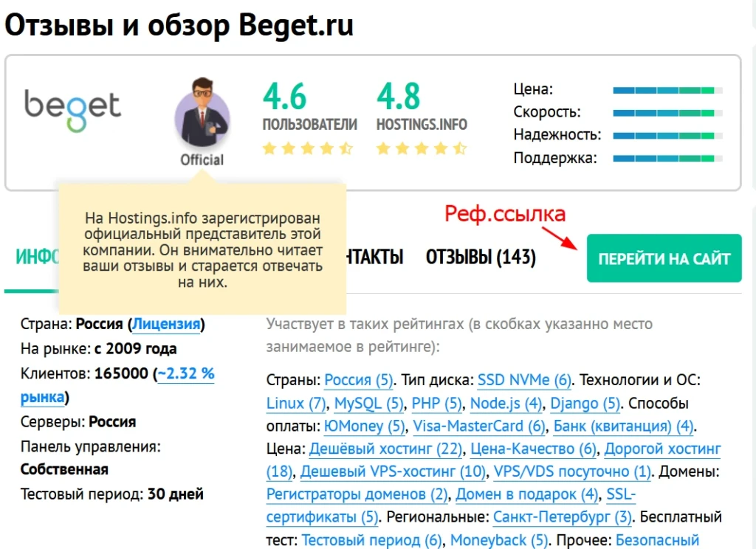Screen dimensions: 756x549
Task: Open the ЮMoney (5) link
Action: 364,426
